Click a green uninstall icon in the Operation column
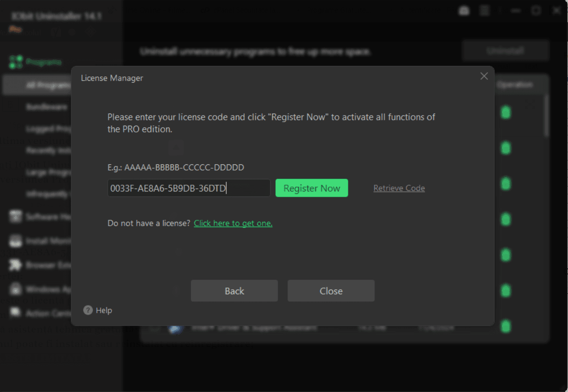Image resolution: width=568 pixels, height=392 pixels. click(505, 112)
